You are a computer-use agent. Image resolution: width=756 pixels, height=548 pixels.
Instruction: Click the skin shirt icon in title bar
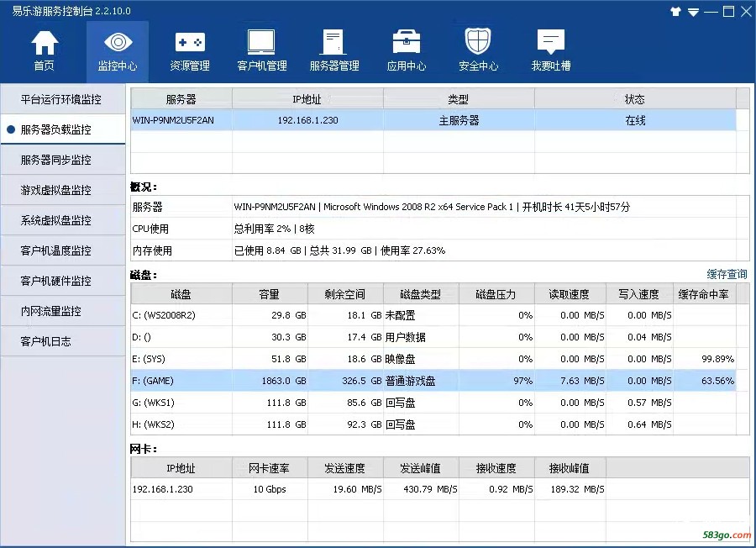(x=675, y=12)
